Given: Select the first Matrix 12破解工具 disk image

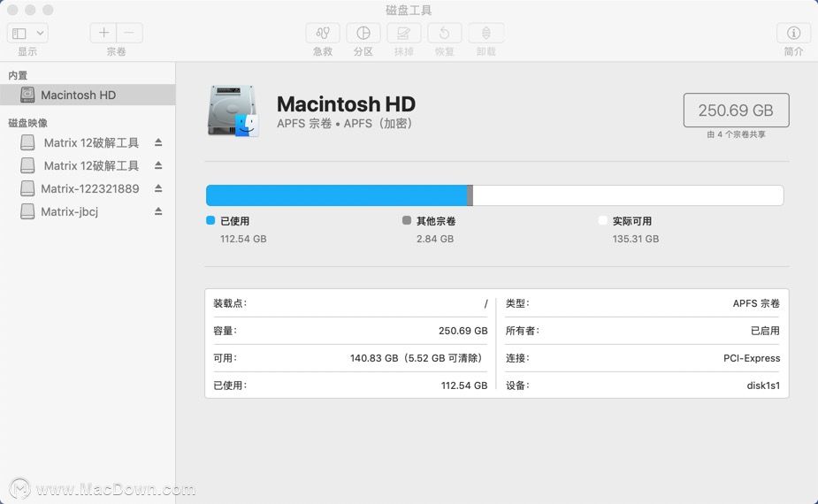Looking at the screenshot, I should [x=88, y=142].
